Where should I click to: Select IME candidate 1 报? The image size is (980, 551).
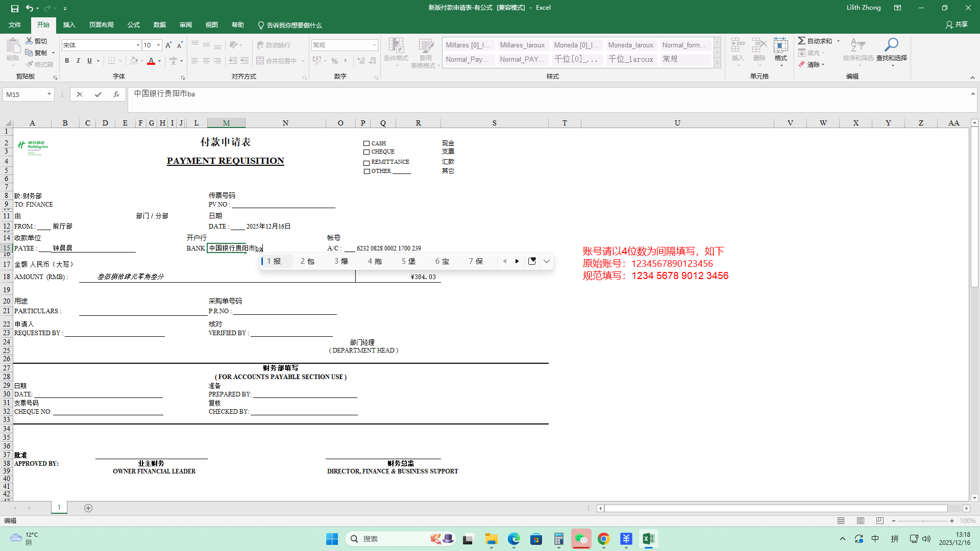click(x=274, y=261)
